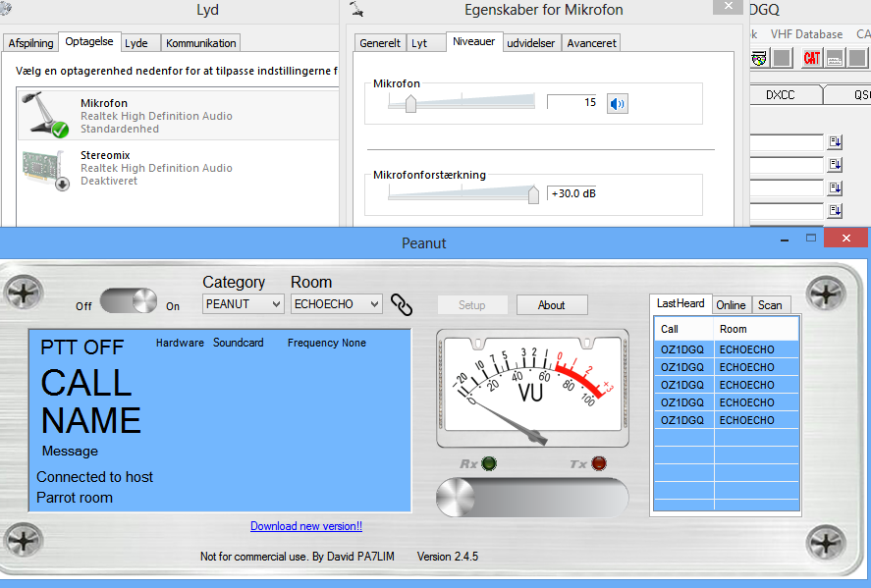The image size is (871, 588).
Task: Click the "Room" column header in LastHeard
Action: tap(756, 329)
